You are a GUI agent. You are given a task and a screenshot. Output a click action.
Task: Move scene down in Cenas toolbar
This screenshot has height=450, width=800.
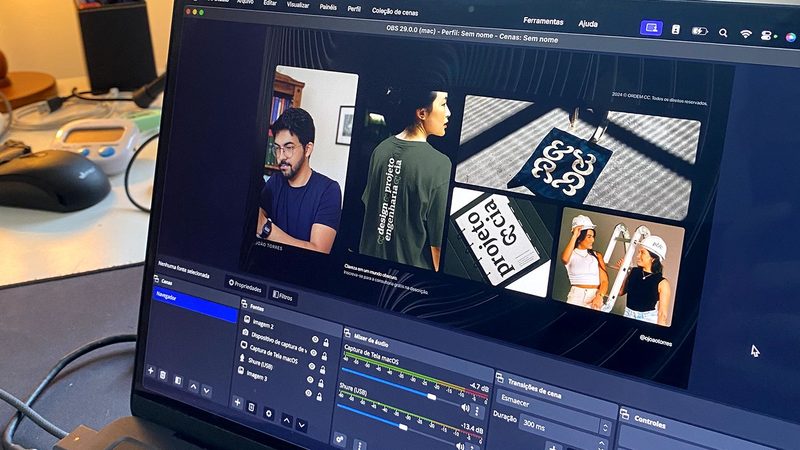(206, 391)
